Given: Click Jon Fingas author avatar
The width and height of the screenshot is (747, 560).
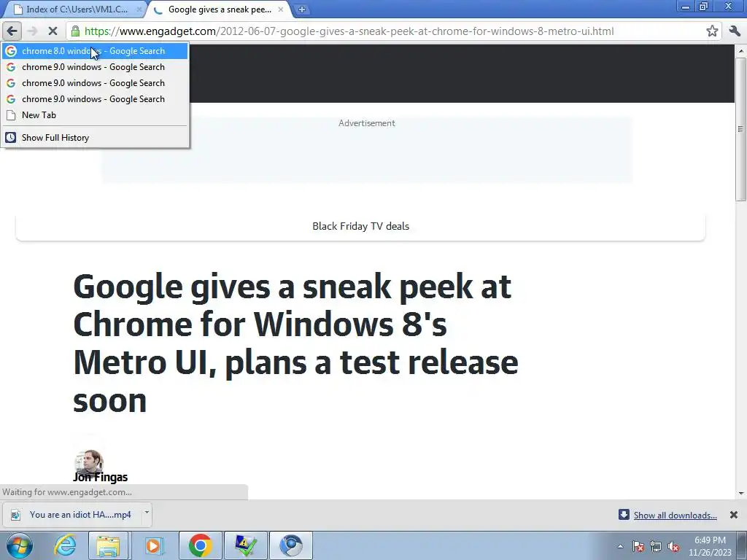Looking at the screenshot, I should (x=88, y=462).
